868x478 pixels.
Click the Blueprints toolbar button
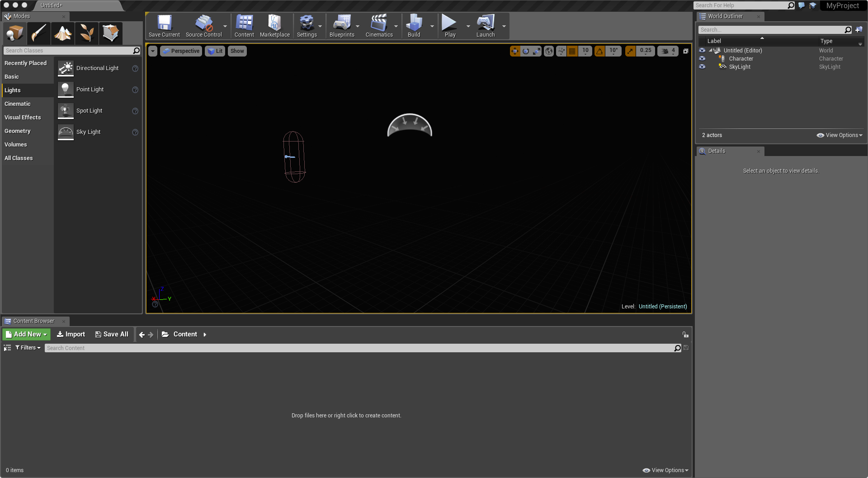[342, 26]
